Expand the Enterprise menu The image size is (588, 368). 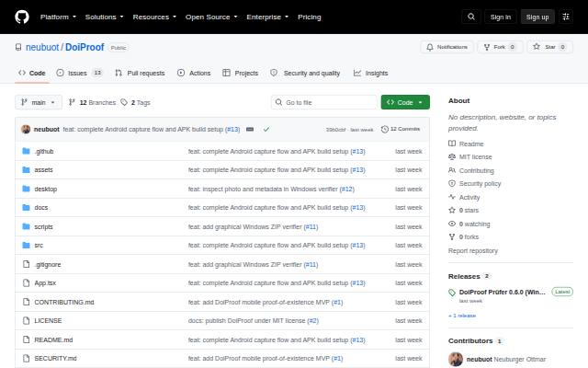point(267,17)
